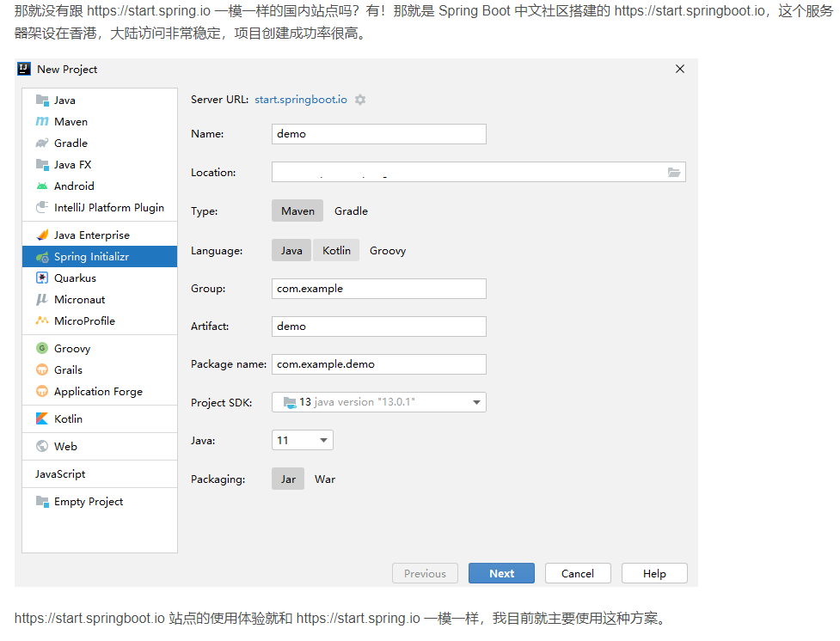Click the Next button
This screenshot has width=840, height=641.
(x=501, y=573)
